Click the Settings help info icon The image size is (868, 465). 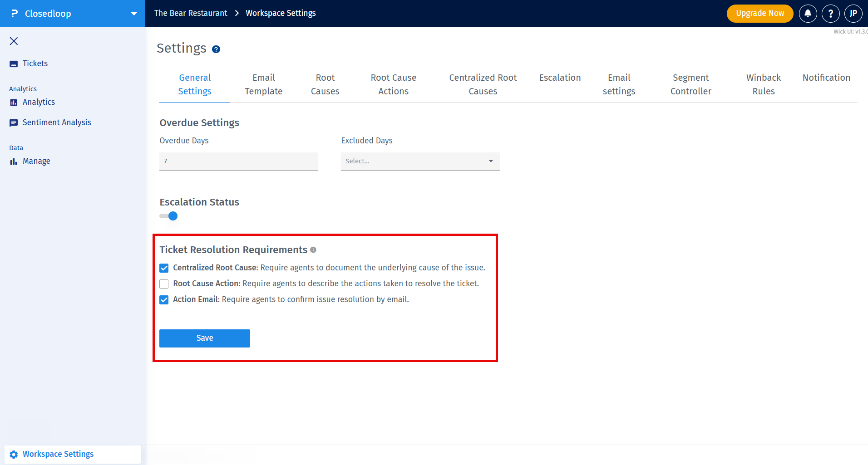(x=216, y=49)
